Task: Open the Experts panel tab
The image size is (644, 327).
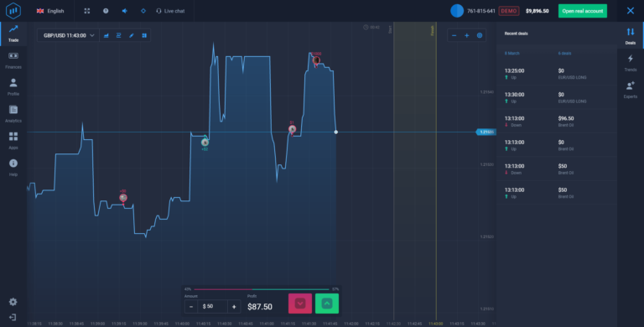Action: coord(631,90)
